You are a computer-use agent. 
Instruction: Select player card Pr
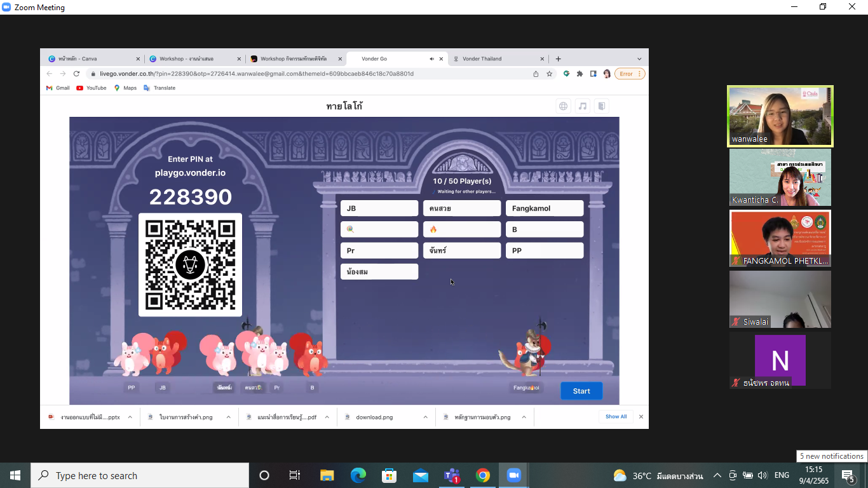[379, 250]
